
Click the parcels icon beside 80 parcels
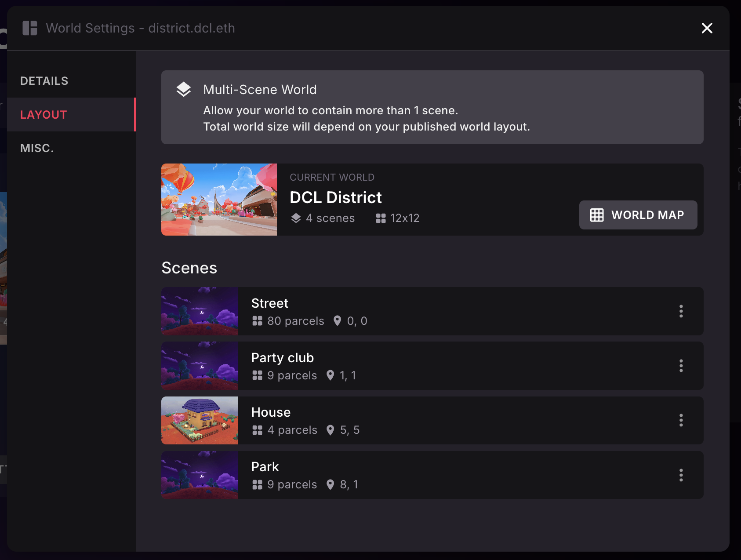tap(257, 321)
